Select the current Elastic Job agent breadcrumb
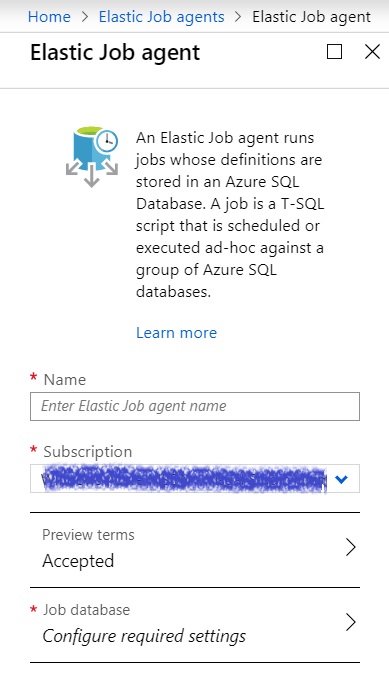The image size is (389, 681). point(311,17)
